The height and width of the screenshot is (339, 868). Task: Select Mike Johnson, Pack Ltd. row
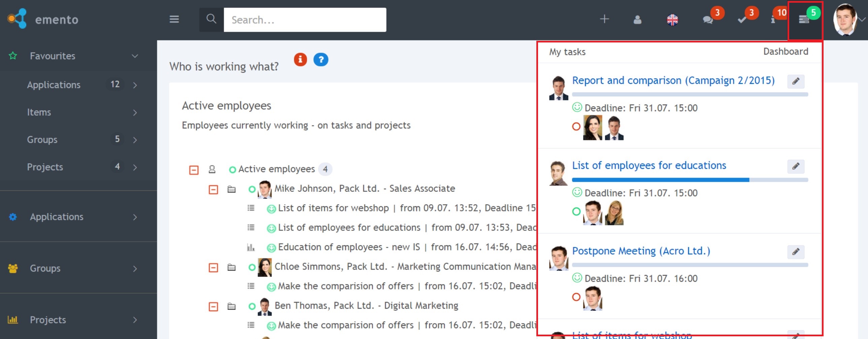pyautogui.click(x=365, y=189)
